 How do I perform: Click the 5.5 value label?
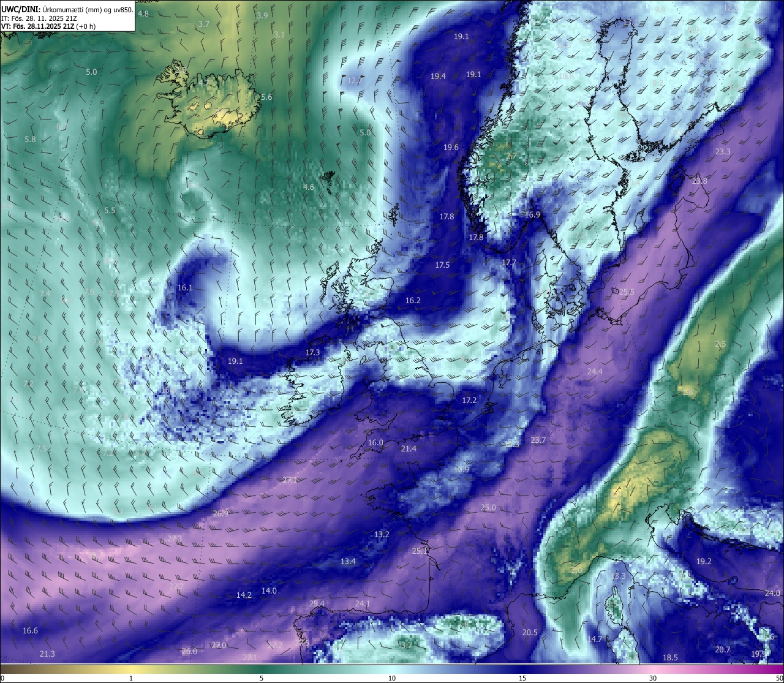[110, 211]
